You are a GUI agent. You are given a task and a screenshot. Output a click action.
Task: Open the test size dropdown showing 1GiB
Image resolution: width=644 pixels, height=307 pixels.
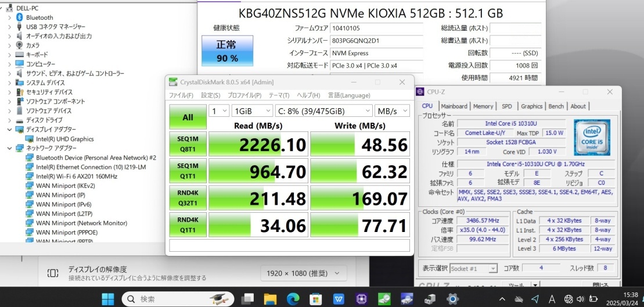coord(252,111)
